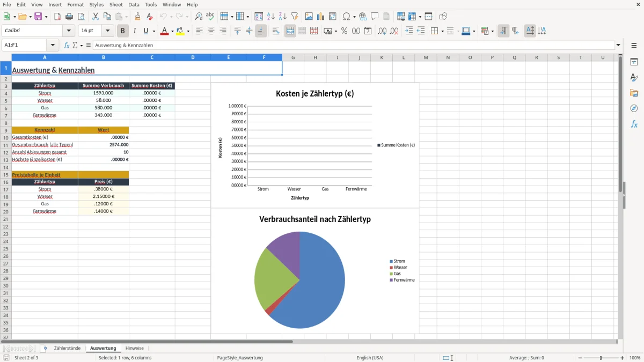644x362 pixels.
Task: Toggle Bold formatting
Action: [123, 31]
